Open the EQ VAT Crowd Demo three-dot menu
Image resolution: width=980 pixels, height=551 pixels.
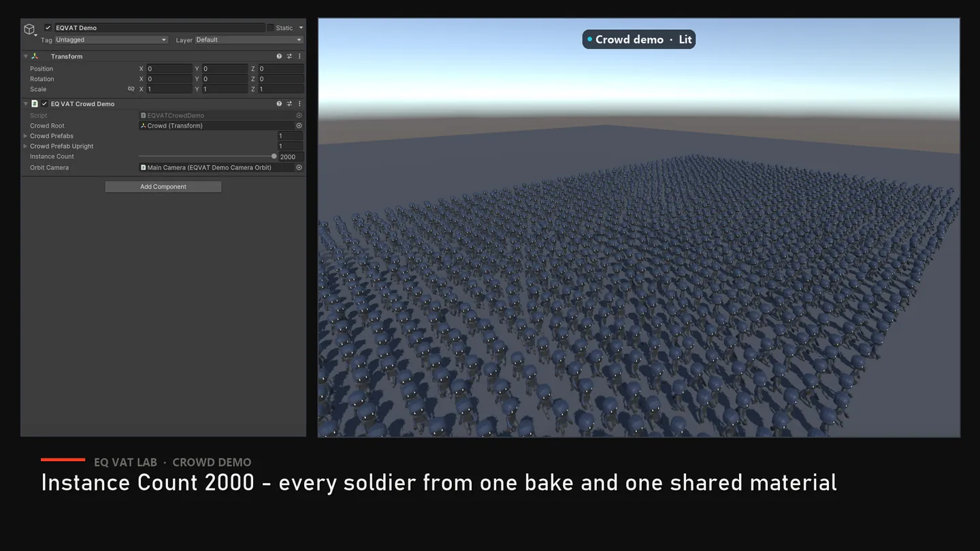click(299, 104)
